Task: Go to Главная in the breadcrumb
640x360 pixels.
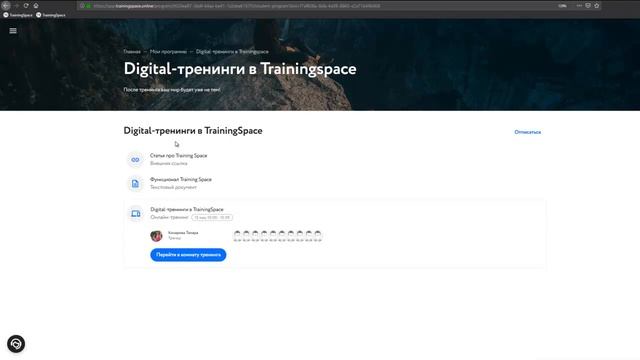Action: pos(132,52)
